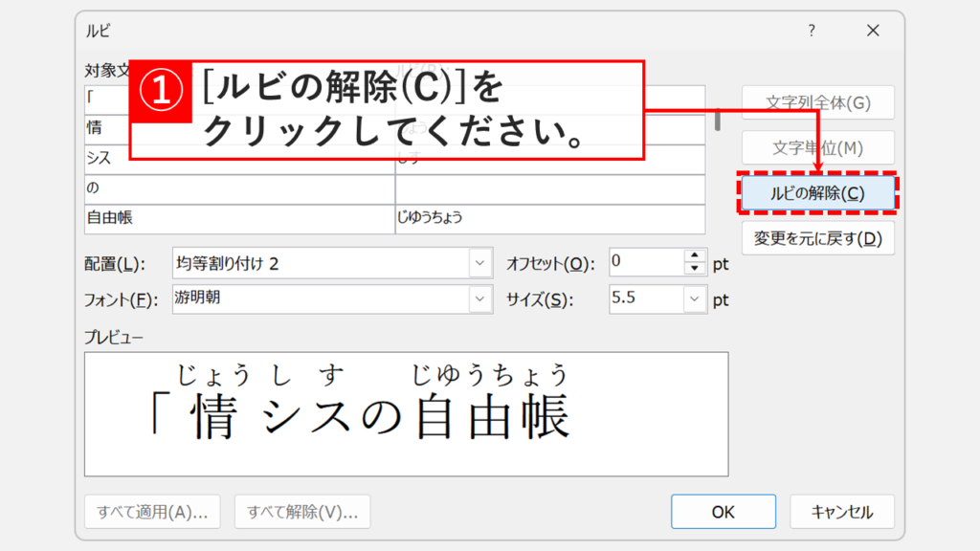Click the すべて適用(A) button
This screenshot has height=551, width=980.
click(152, 511)
